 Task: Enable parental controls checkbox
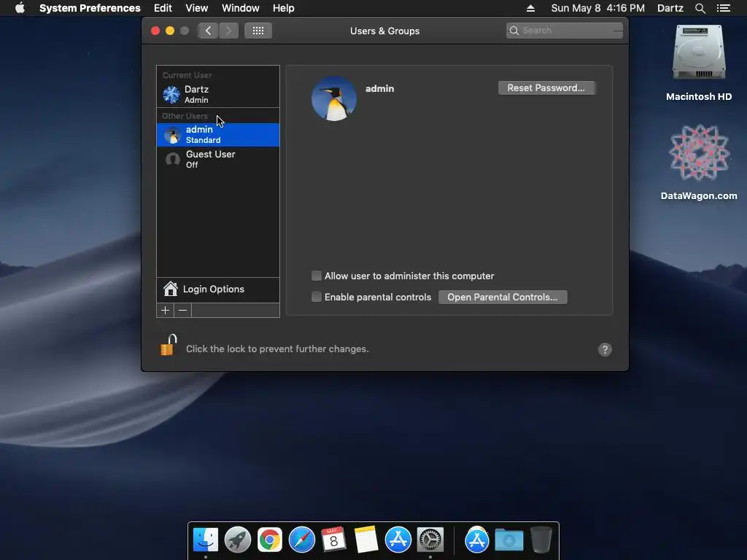click(x=317, y=297)
